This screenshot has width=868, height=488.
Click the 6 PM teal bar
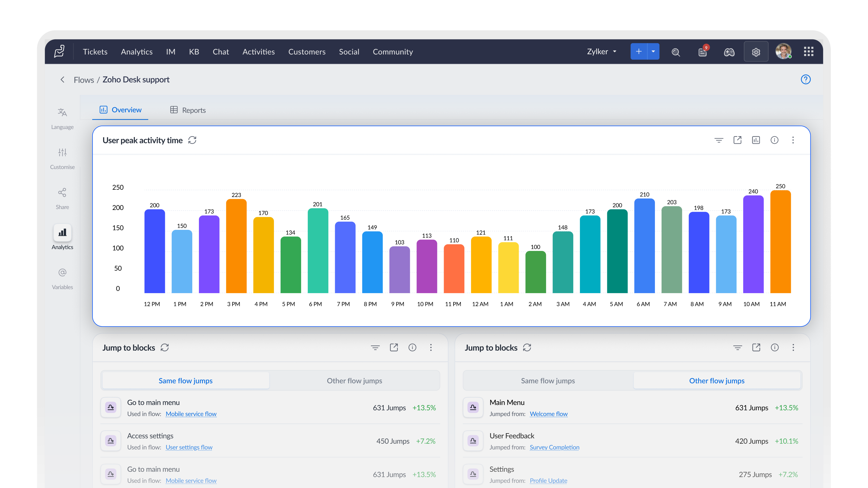(x=318, y=251)
